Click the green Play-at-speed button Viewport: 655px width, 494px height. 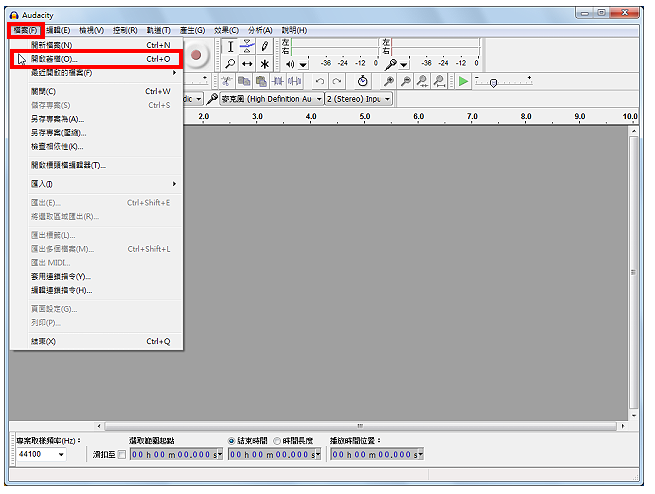click(x=463, y=81)
